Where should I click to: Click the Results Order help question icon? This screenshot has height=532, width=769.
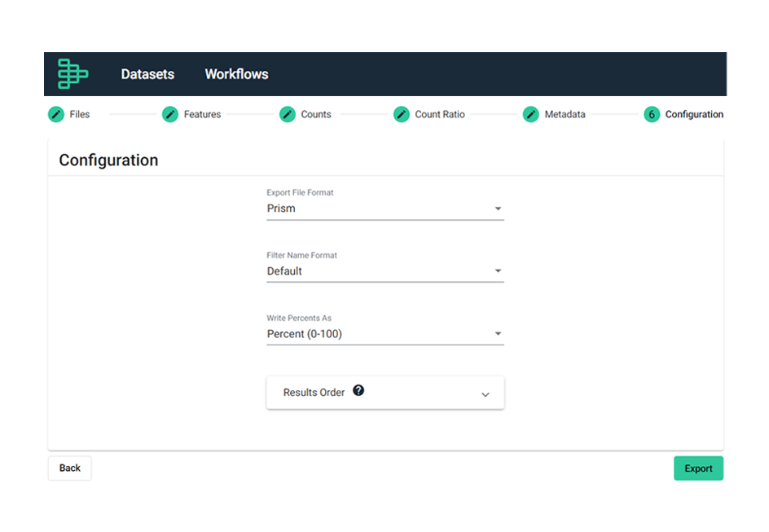click(358, 391)
